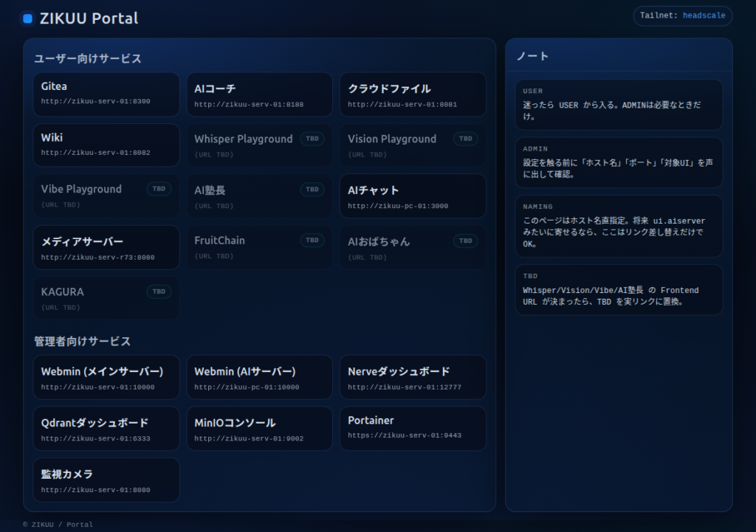Go to the Wiki service

pos(106,145)
